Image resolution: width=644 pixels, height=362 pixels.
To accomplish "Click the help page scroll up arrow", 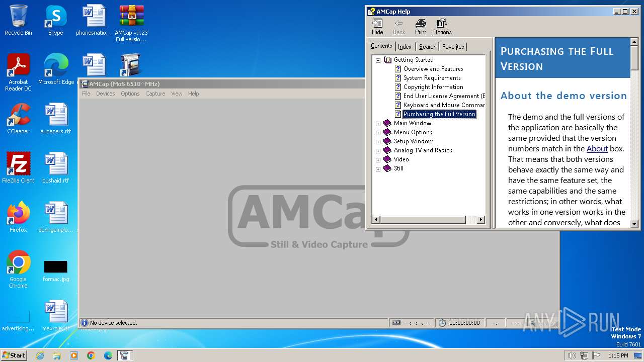I will [x=634, y=42].
